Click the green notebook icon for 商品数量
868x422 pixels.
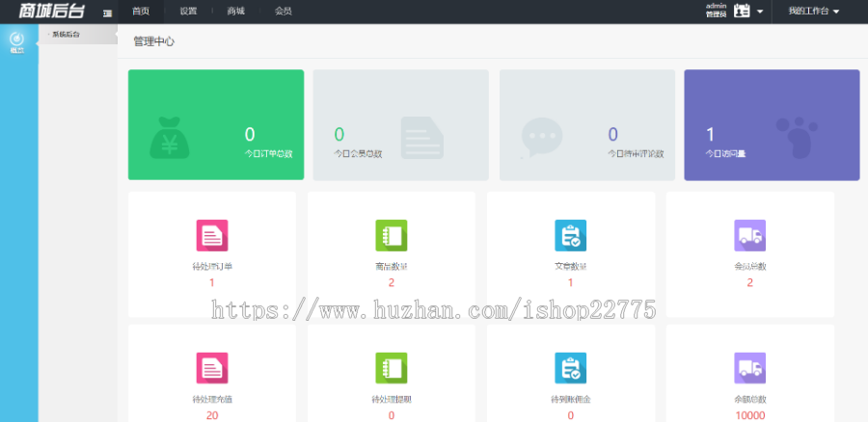pyautogui.click(x=392, y=236)
